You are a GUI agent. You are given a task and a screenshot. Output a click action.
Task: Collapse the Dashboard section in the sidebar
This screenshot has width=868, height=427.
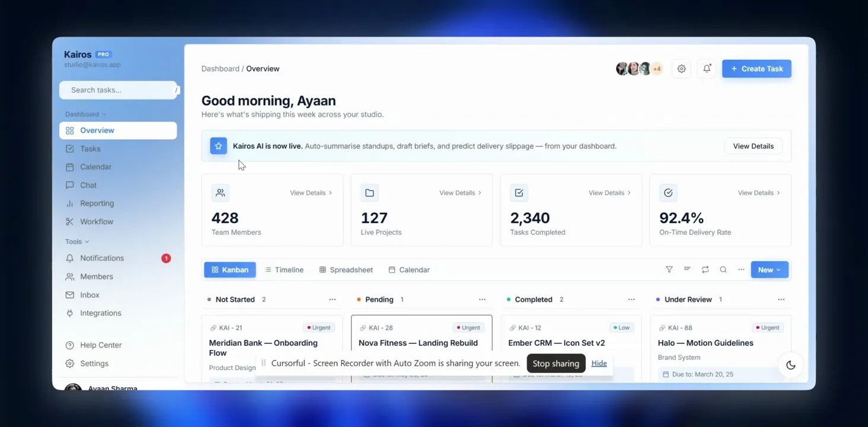point(86,114)
